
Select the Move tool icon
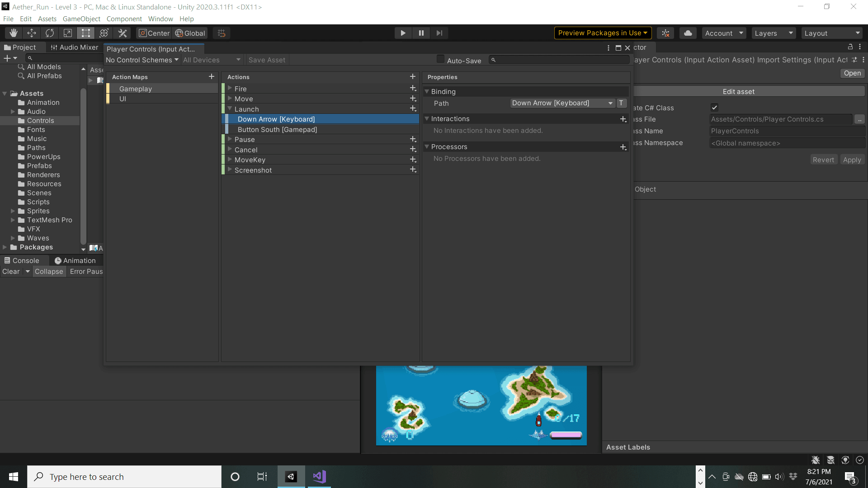(x=32, y=33)
